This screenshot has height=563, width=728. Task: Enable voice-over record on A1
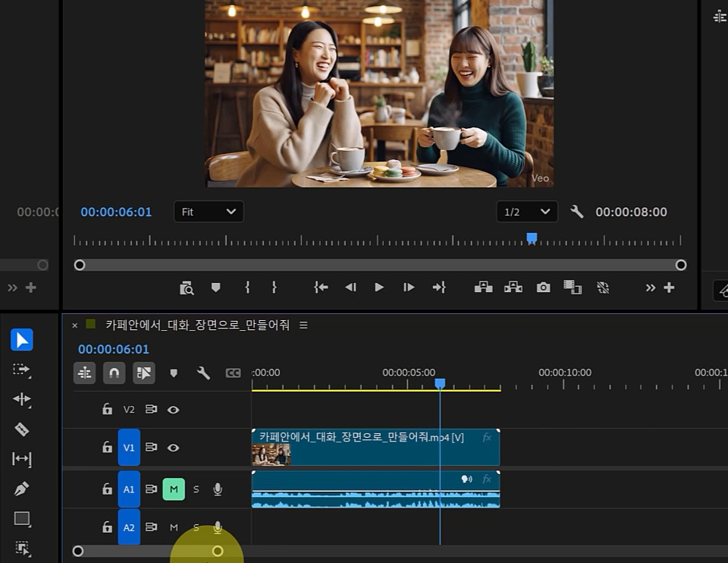(218, 489)
